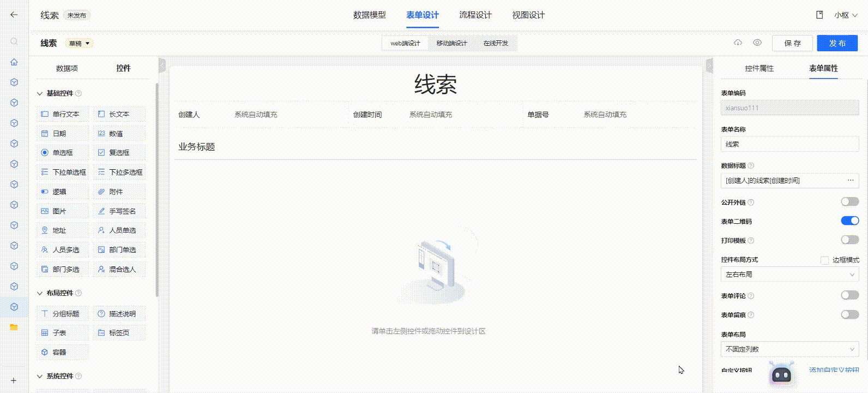868x393 pixels.
Task: Click the search icon in left sidebar
Action: [14, 41]
